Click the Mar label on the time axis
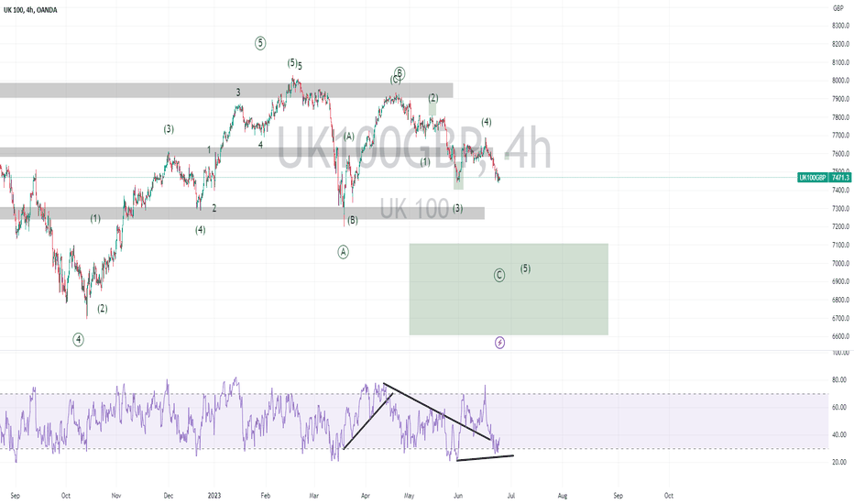This screenshot has width=854, height=504. (x=313, y=496)
